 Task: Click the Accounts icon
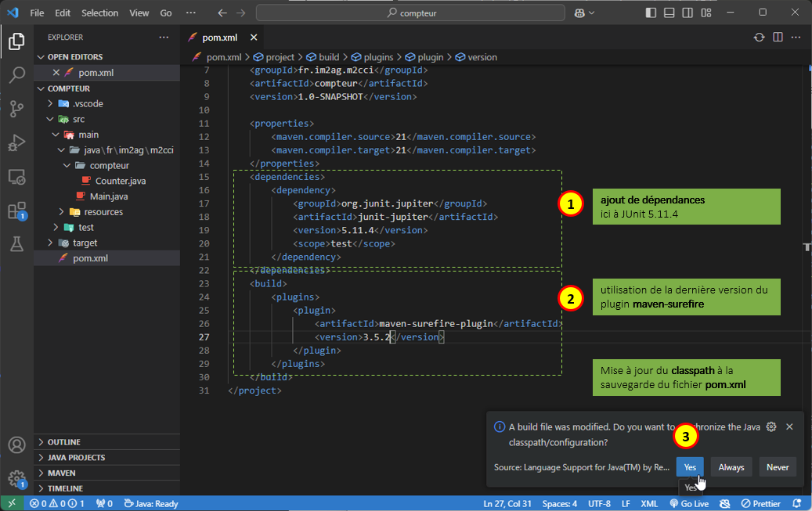tap(16, 445)
